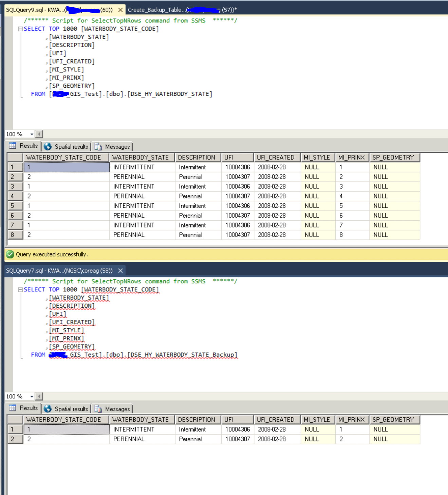Collapse the SELECT block in top query
Image resolution: width=448 pixels, height=495 pixels.
tap(20, 29)
